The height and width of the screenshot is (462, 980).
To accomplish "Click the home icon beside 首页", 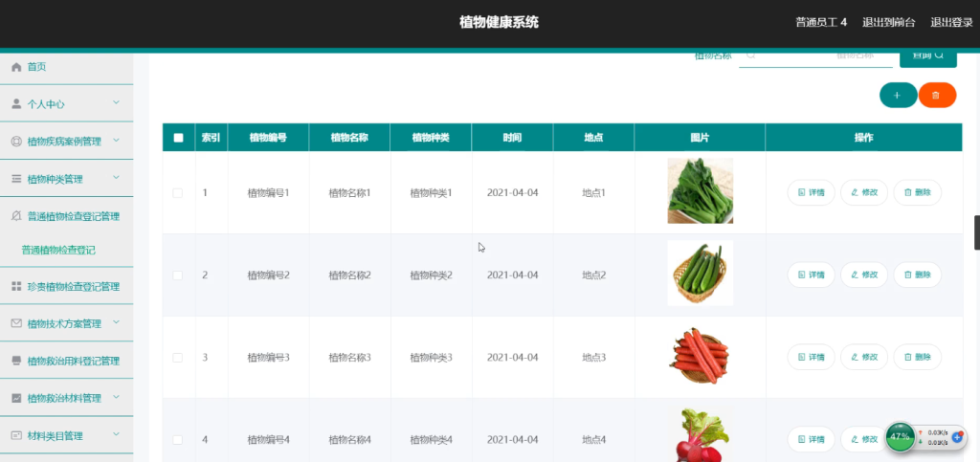I will point(16,67).
